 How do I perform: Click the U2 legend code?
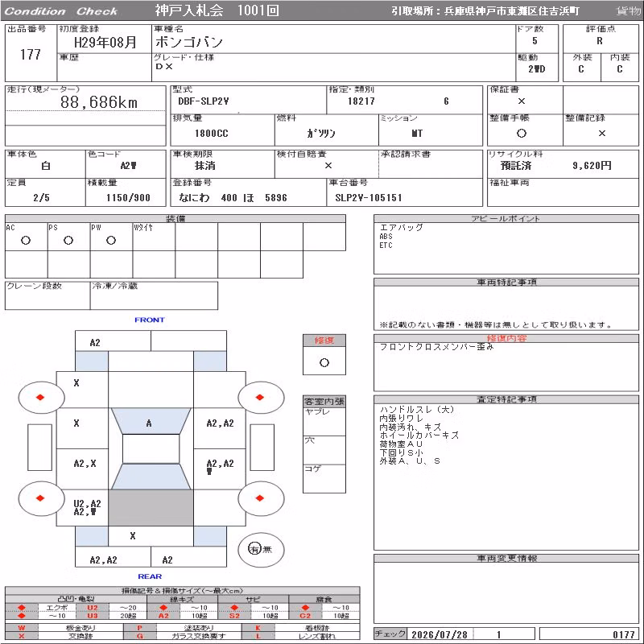[93, 608]
